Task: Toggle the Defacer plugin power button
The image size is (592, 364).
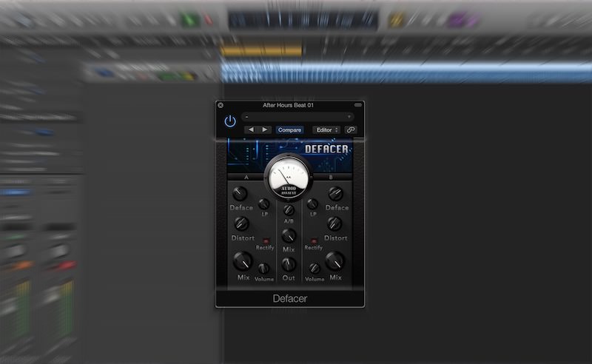Action: click(230, 121)
